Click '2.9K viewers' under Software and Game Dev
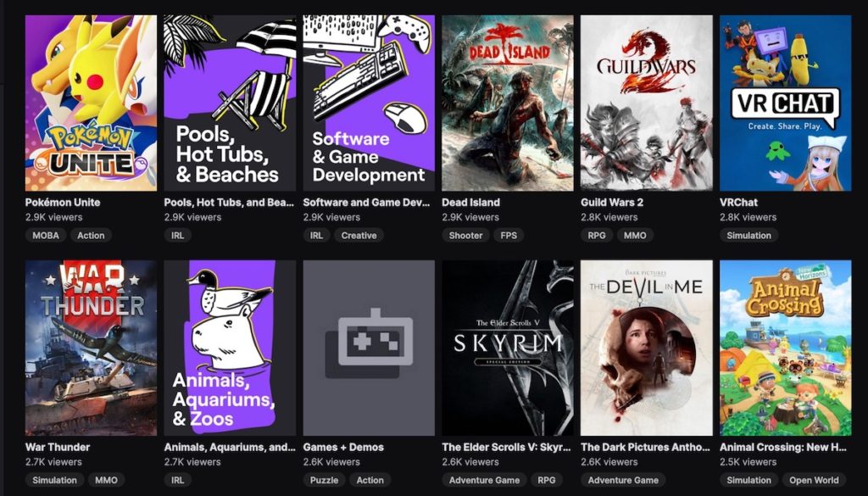The image size is (868, 496). coord(331,217)
